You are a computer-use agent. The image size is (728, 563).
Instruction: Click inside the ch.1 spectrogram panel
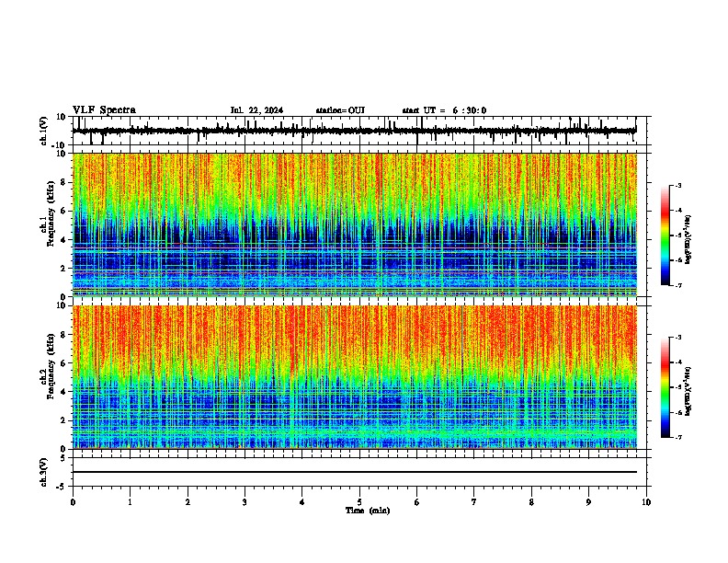354,224
